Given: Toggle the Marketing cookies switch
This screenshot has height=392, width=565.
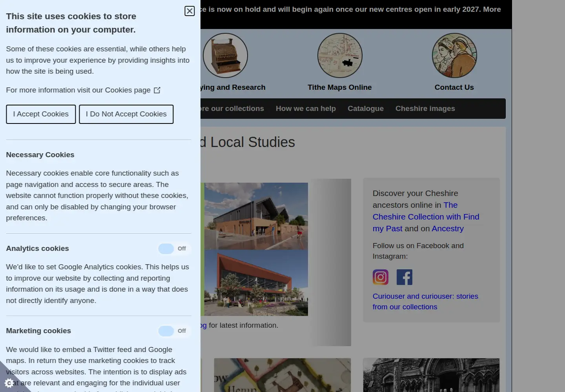Looking at the screenshot, I should click(x=174, y=331).
